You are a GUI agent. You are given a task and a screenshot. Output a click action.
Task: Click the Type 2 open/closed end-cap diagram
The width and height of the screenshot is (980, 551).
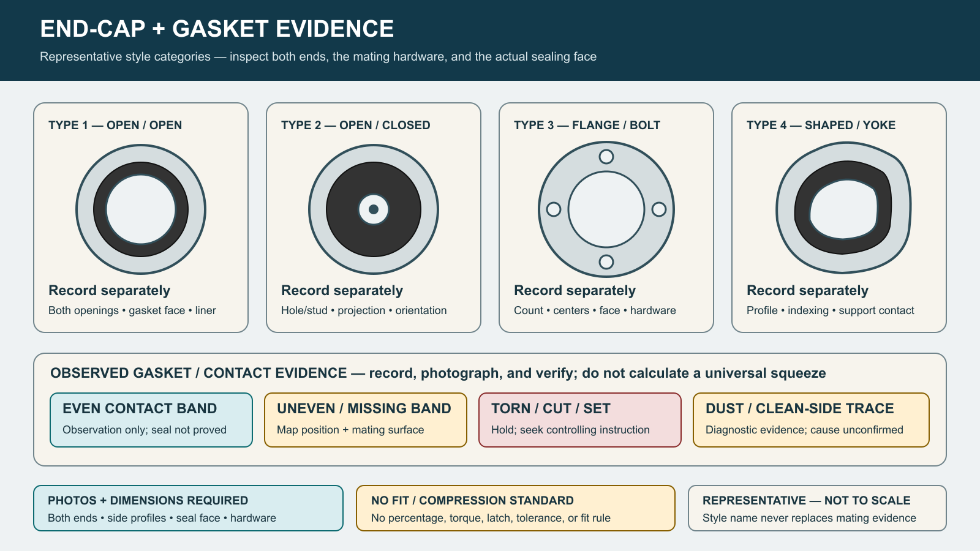(x=374, y=209)
